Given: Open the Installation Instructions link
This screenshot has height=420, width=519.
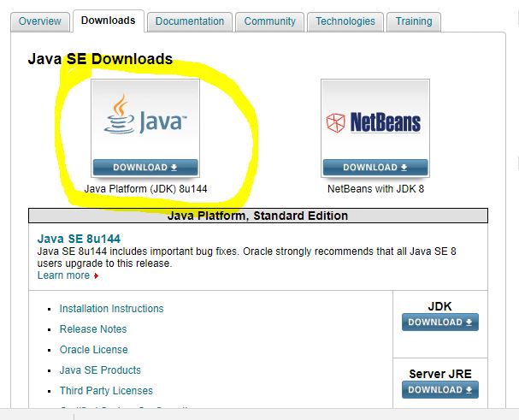Looking at the screenshot, I should (x=111, y=309).
